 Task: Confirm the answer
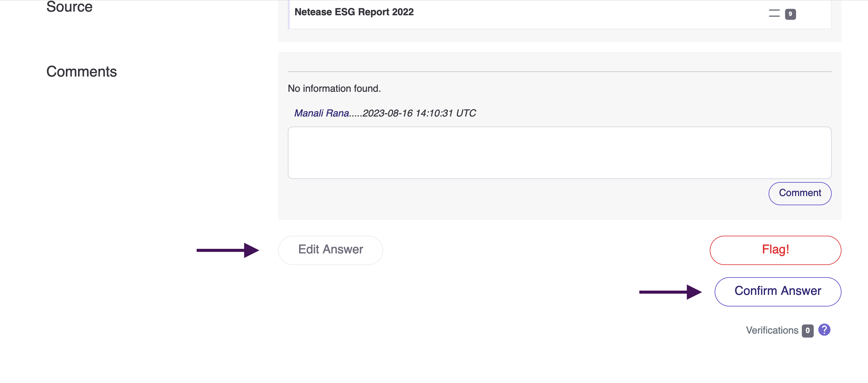pyautogui.click(x=777, y=291)
